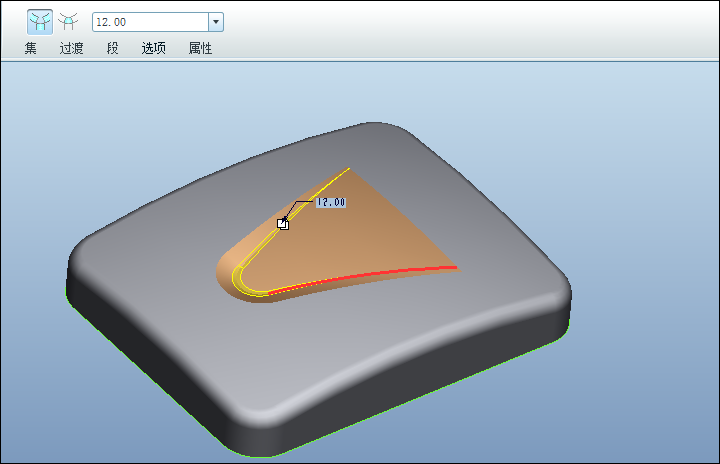Select the red highlighted edge on model

(x=363, y=277)
